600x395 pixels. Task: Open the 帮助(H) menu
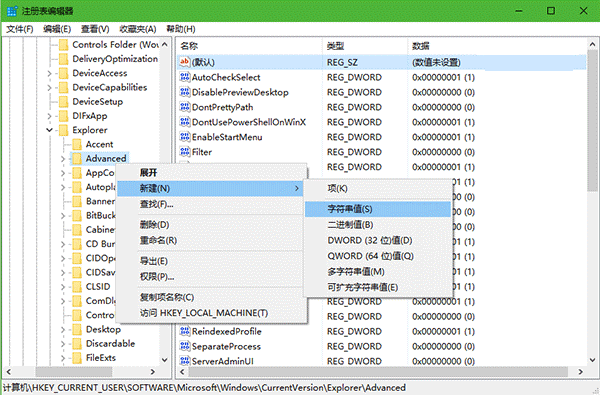point(181,29)
